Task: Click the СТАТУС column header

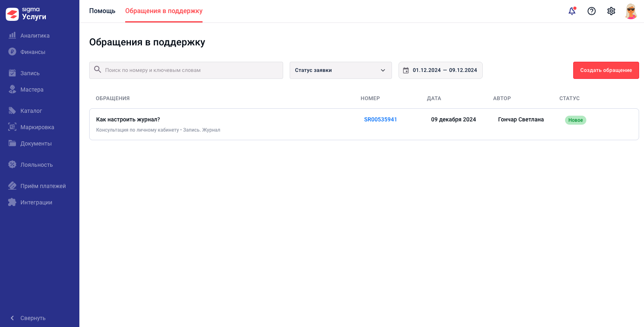Action: (x=570, y=99)
